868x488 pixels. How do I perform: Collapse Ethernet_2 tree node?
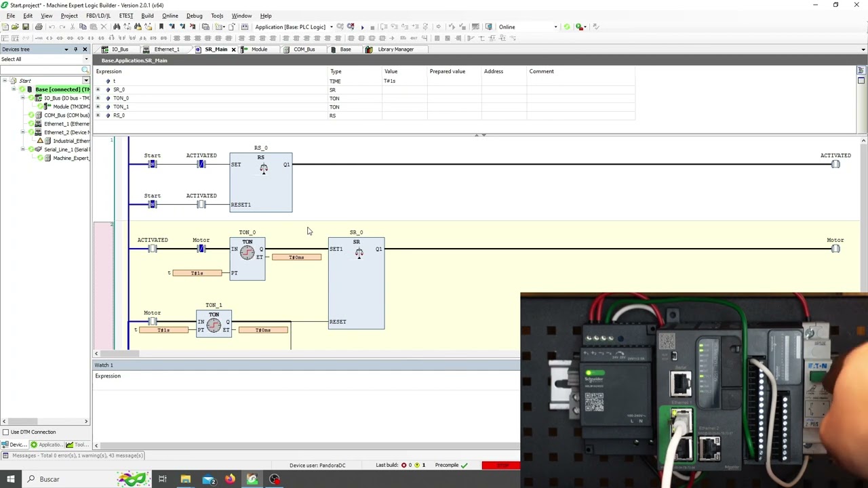pyautogui.click(x=22, y=132)
